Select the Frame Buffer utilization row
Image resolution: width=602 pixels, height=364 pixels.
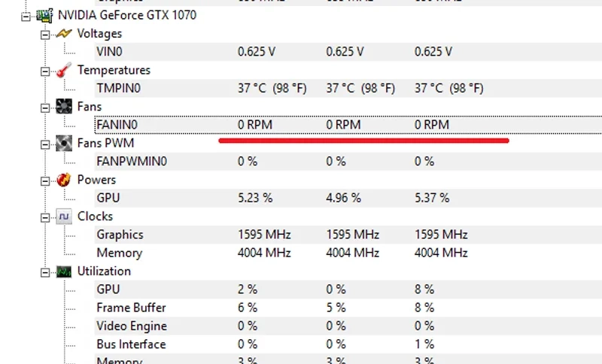[131, 308]
